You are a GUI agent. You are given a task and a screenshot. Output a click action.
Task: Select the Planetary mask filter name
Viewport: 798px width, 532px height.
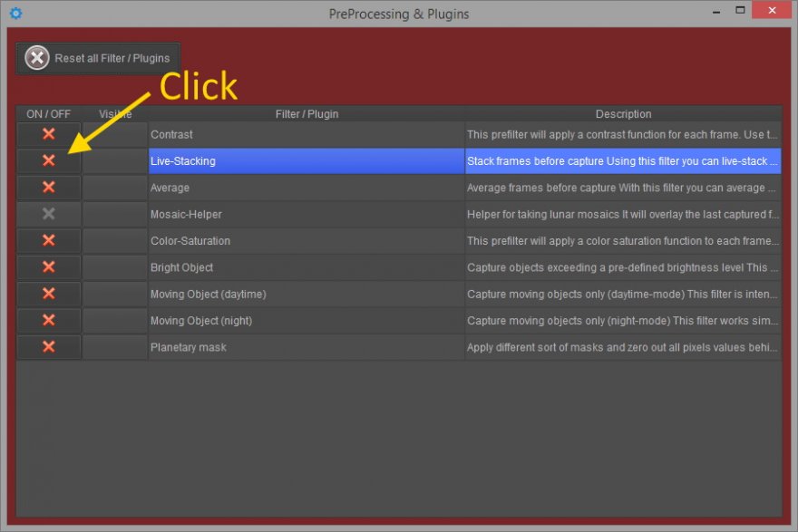[189, 347]
